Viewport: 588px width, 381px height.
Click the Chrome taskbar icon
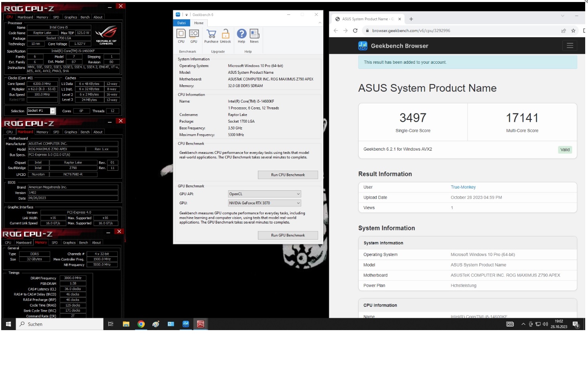tap(141, 324)
